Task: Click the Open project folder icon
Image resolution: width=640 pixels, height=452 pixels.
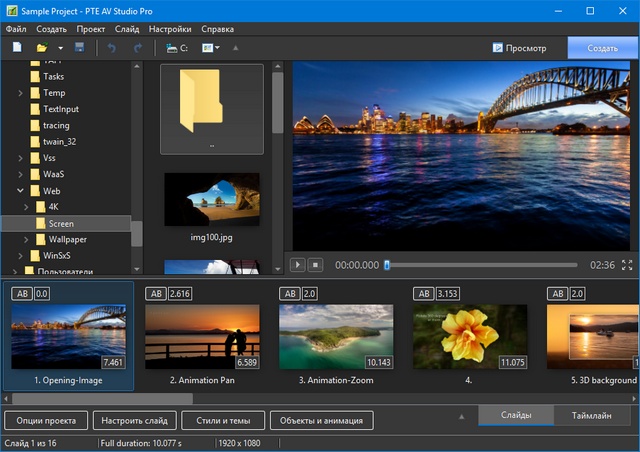Action: [42, 47]
